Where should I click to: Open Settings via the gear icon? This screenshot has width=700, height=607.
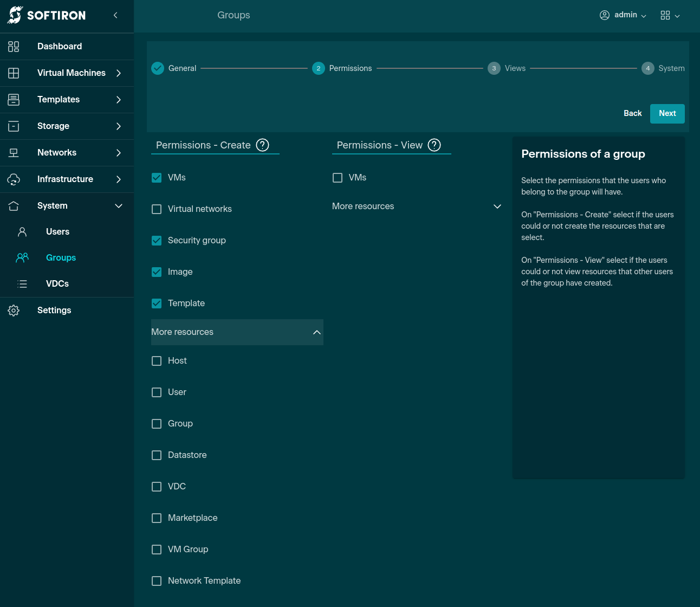(x=14, y=311)
